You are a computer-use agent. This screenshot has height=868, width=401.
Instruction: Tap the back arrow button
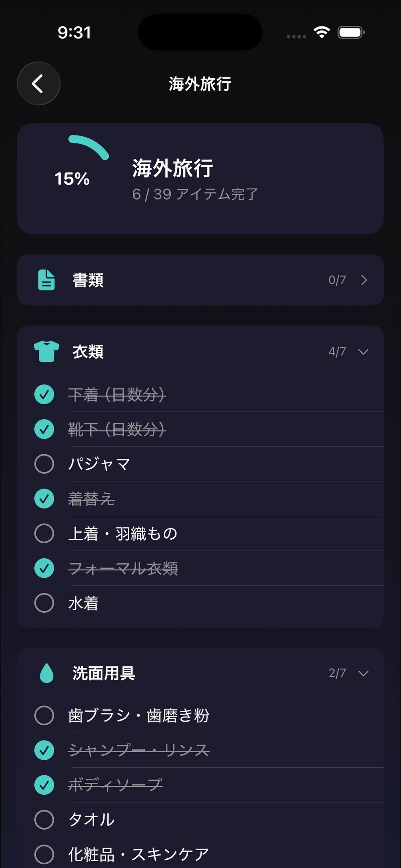[38, 84]
